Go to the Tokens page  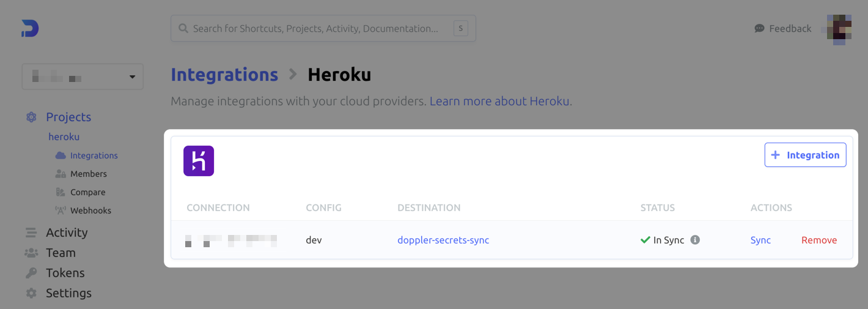[x=65, y=273]
